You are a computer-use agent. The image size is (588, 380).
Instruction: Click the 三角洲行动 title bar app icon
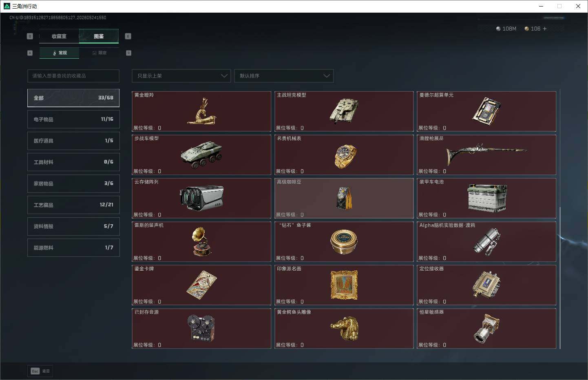pyautogui.click(x=7, y=6)
